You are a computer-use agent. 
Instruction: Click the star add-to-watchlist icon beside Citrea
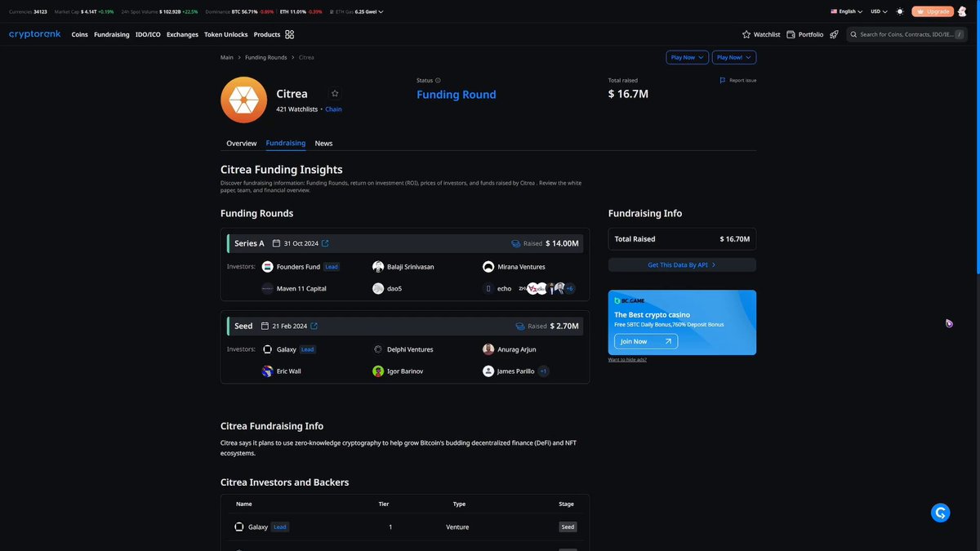click(335, 94)
